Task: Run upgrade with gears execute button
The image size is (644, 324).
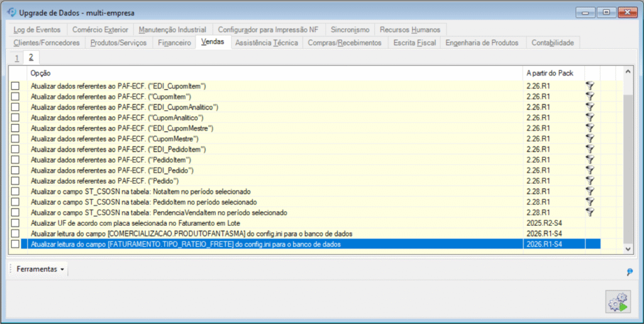Action: (618, 302)
